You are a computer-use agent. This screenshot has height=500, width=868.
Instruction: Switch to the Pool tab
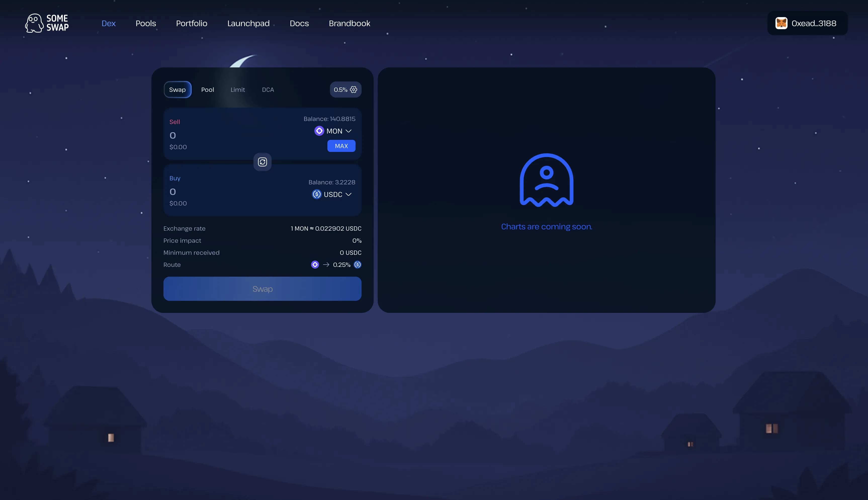(207, 90)
